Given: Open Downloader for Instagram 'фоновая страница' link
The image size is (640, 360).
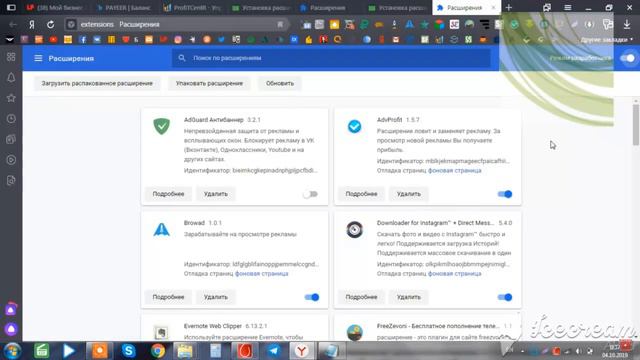Looking at the screenshot, I should [x=455, y=273].
